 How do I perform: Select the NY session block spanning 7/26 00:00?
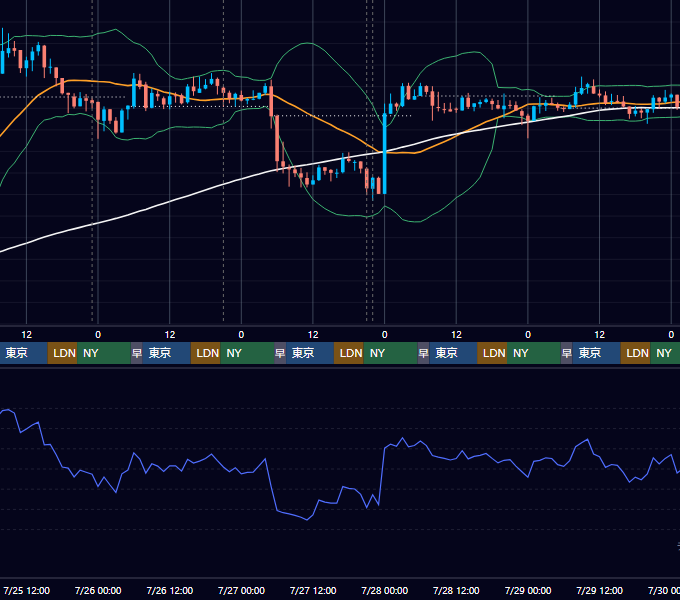(x=104, y=353)
